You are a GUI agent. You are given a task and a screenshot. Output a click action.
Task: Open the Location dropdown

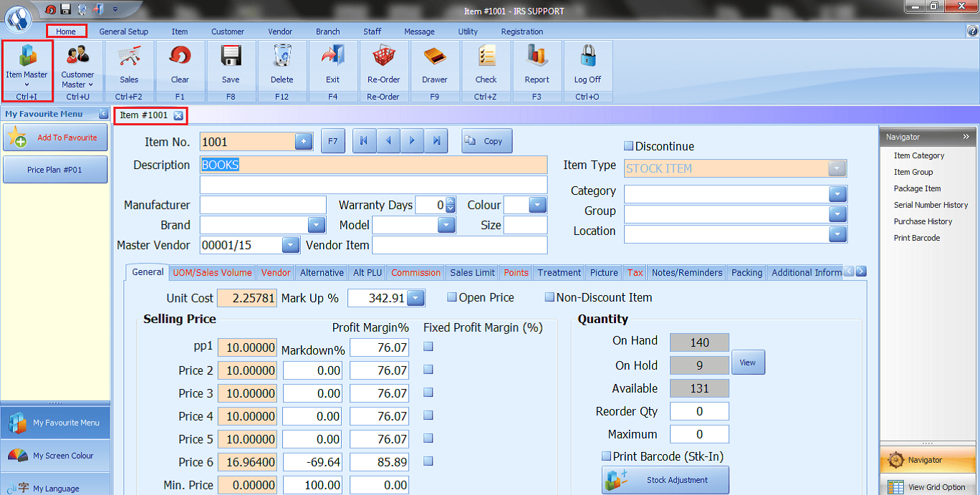coord(837,234)
